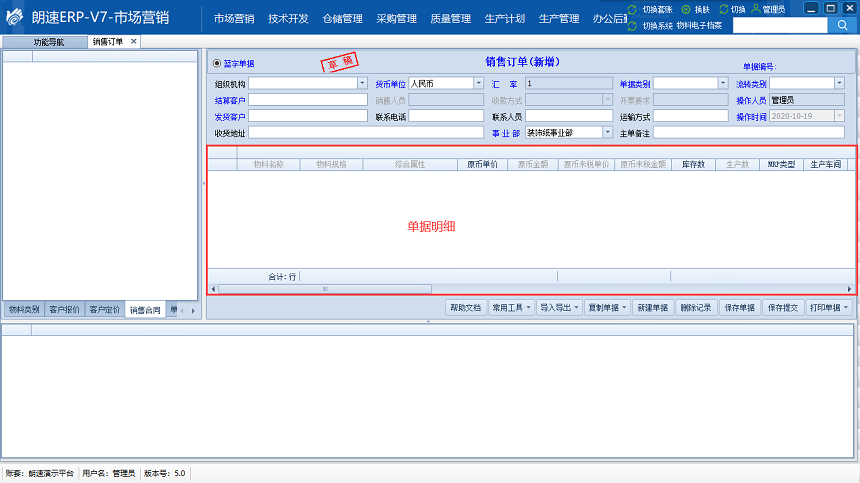
Task: Open the 市场营销 menu
Action: (x=234, y=19)
